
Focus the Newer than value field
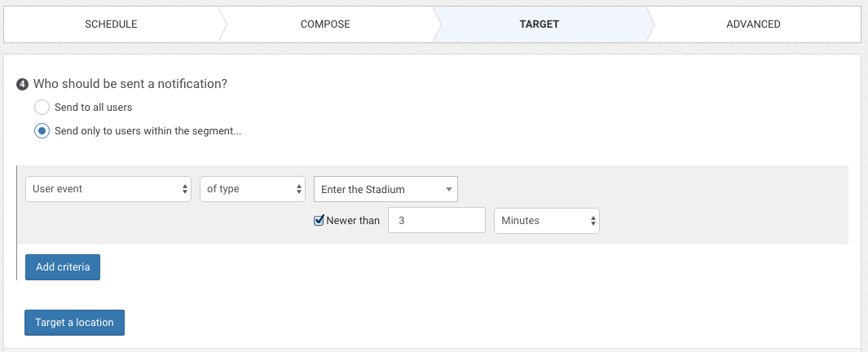437,220
